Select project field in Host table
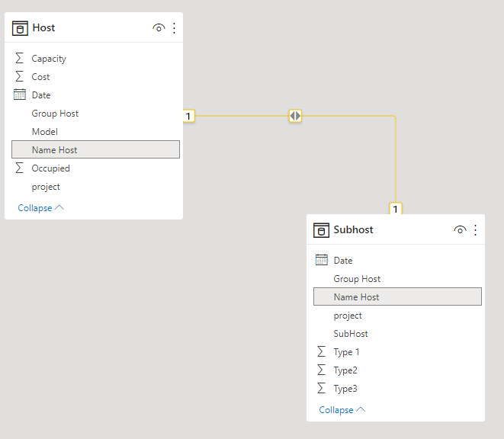 [95, 187]
